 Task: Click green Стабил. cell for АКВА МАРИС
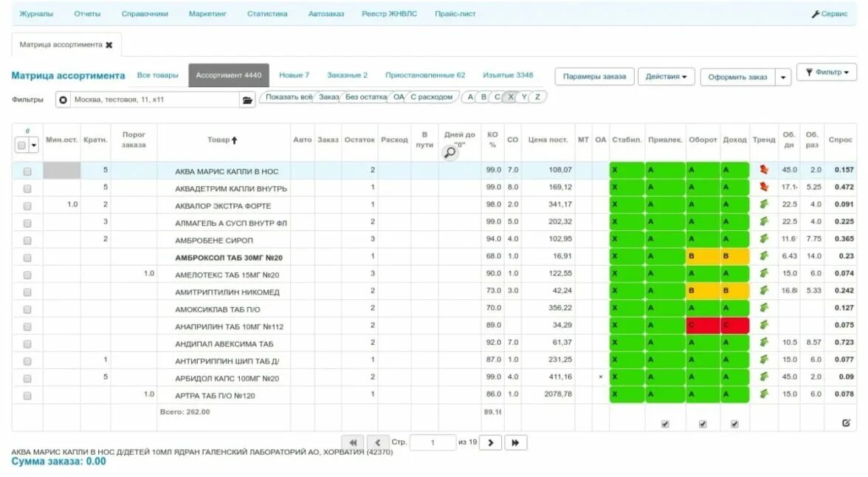point(627,170)
